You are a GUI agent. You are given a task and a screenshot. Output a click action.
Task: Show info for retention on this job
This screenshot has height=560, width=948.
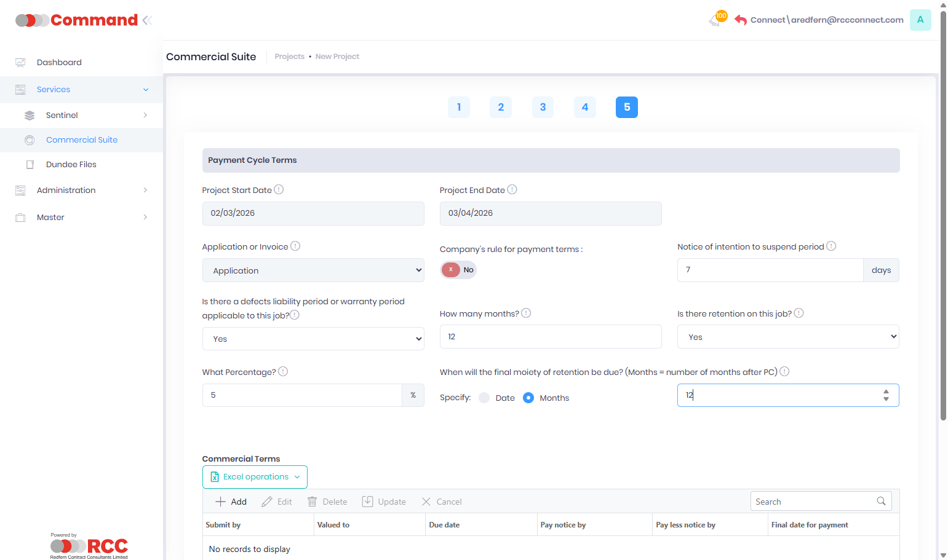tap(799, 313)
